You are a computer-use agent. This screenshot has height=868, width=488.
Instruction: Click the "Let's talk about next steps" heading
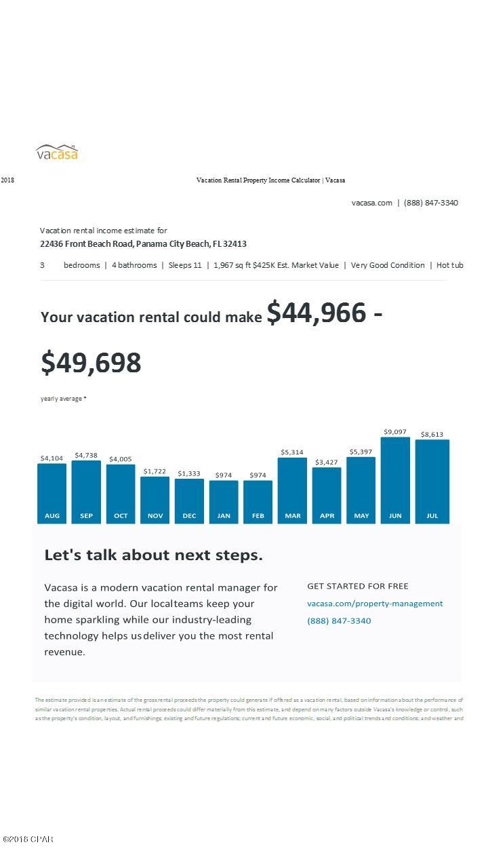(x=153, y=555)
